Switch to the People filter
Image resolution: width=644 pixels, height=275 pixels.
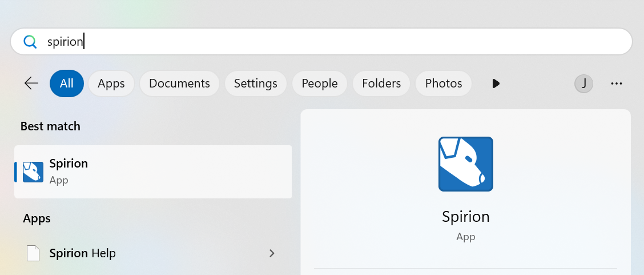[x=320, y=83]
